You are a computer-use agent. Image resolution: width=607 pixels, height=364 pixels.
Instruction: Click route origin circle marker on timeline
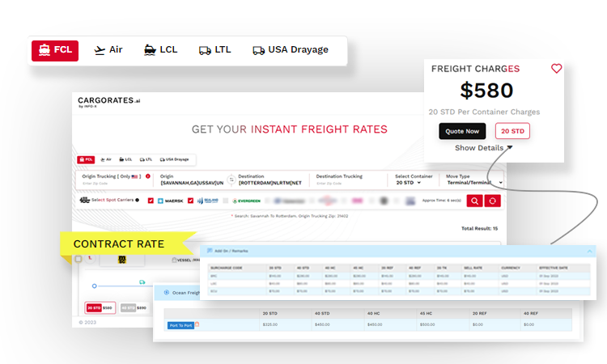[94, 286]
